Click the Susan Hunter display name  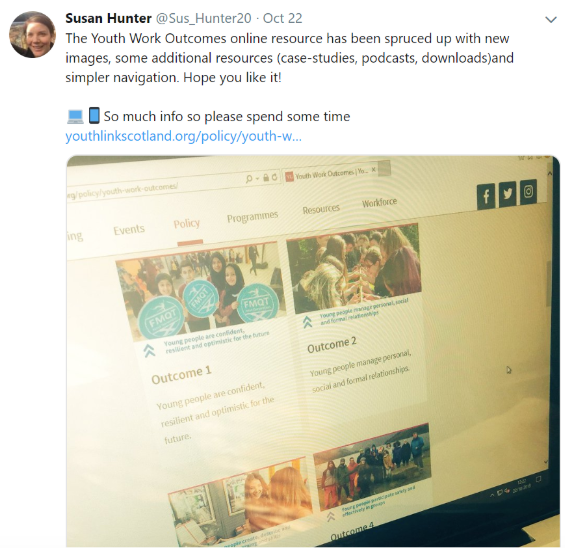108,18
